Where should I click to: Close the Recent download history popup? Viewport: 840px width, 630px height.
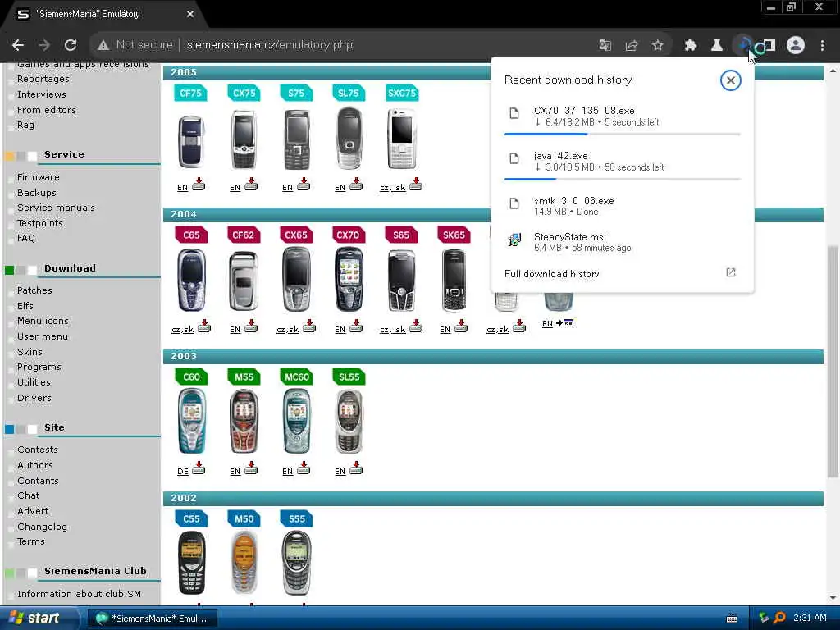pos(730,80)
